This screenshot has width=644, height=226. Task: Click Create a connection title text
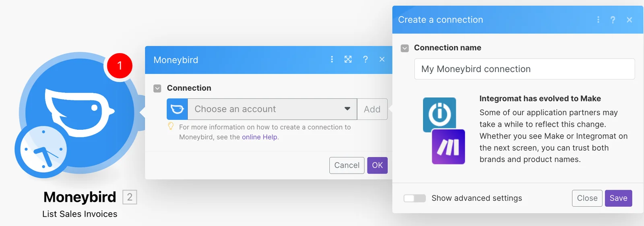click(440, 20)
